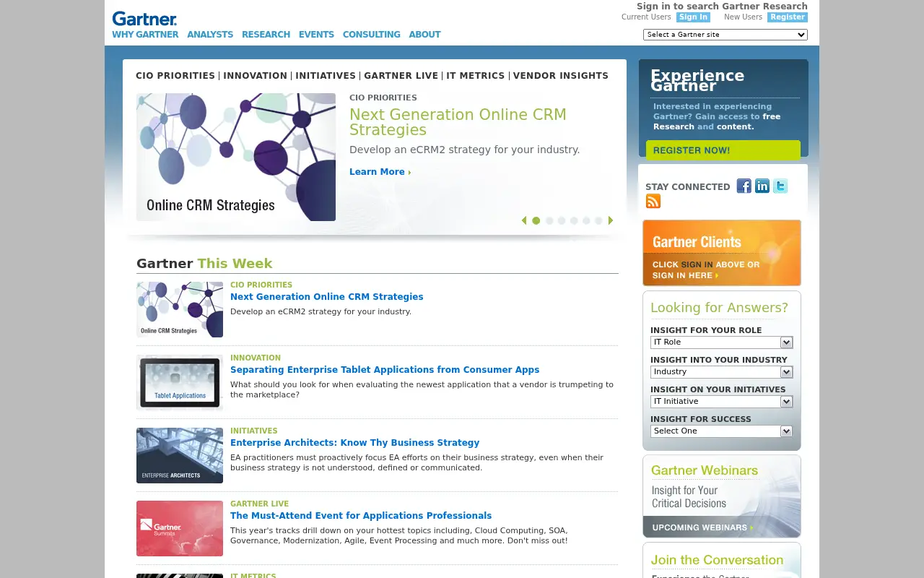Screen dimensions: 924x578
Task: Open the Research menu
Action: click(266, 35)
